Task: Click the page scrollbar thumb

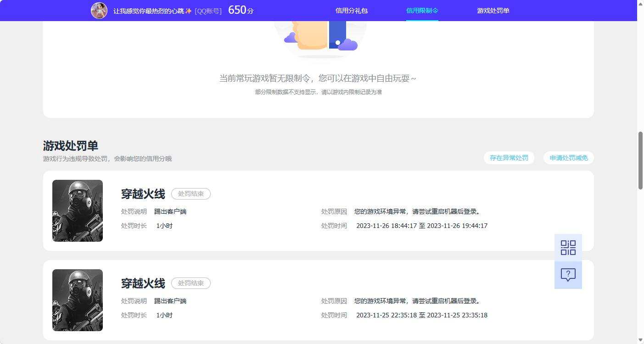Action: pyautogui.click(x=640, y=161)
